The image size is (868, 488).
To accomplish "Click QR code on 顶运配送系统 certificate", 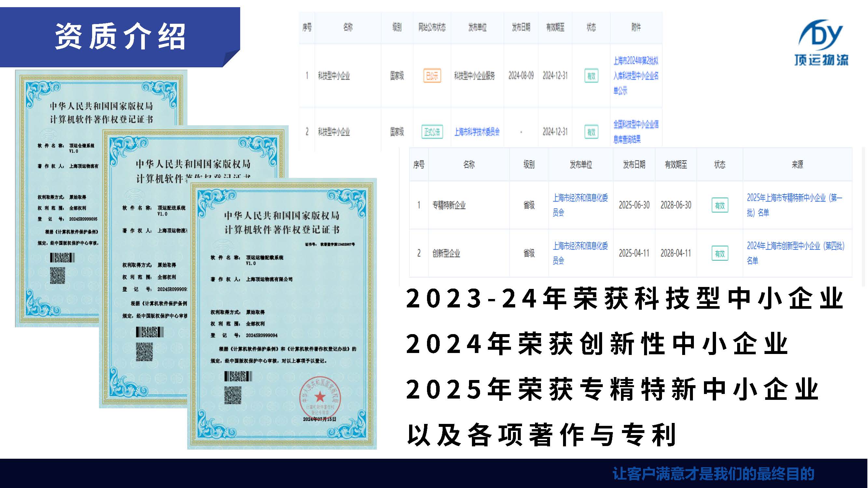I will (x=144, y=352).
